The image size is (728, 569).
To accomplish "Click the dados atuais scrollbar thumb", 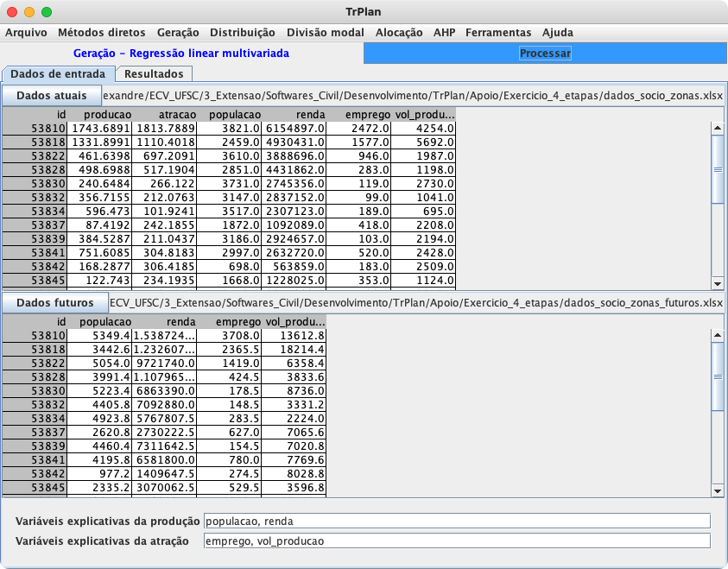I will tap(718, 169).
